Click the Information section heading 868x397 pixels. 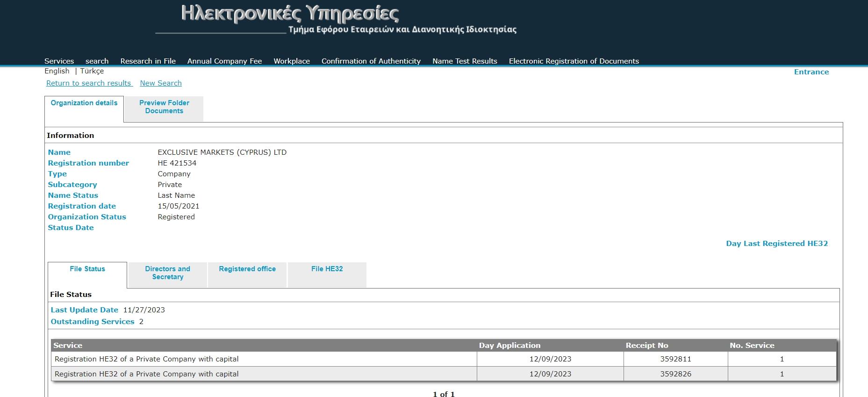coord(71,136)
